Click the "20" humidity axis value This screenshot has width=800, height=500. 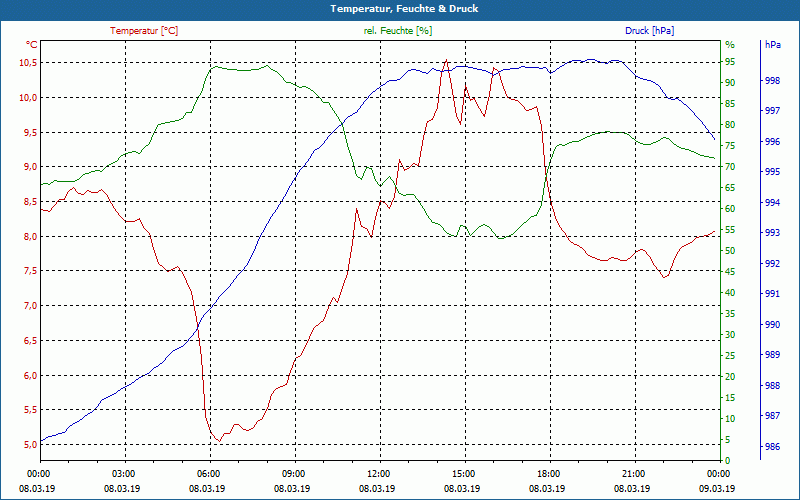(730, 377)
